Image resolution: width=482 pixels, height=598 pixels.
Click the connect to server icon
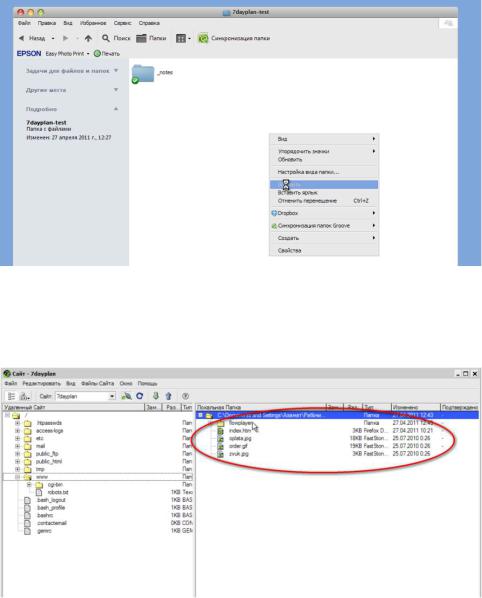pyautogui.click(x=126, y=396)
